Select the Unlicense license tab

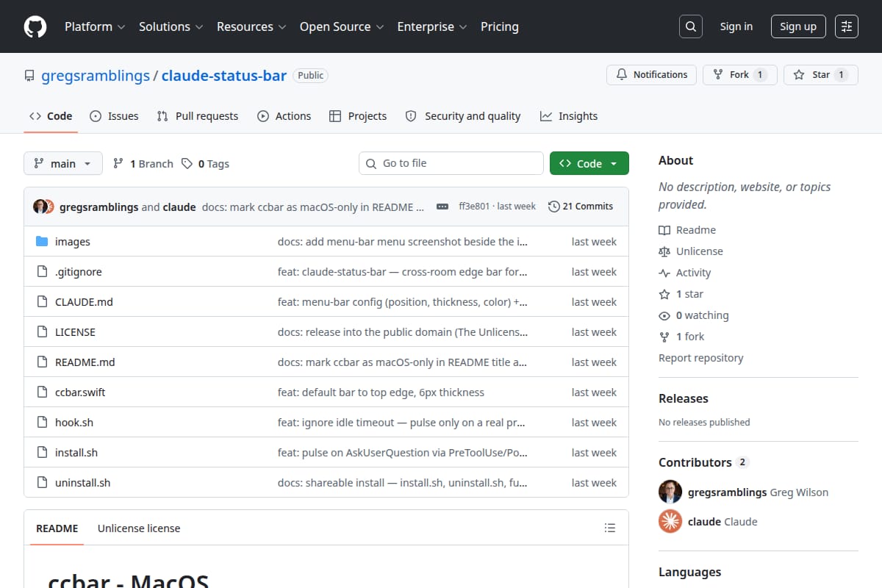139,528
